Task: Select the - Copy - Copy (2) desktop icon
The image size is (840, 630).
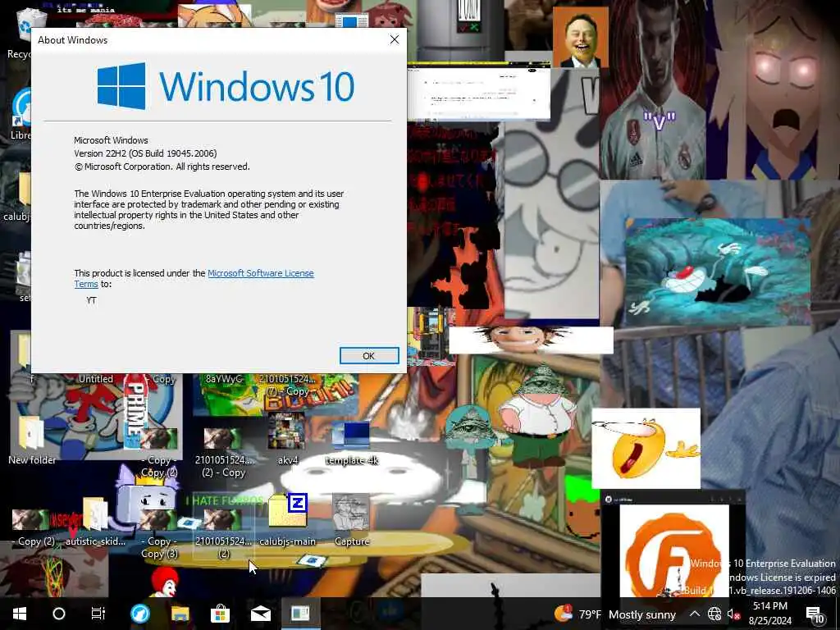Action: (x=158, y=451)
